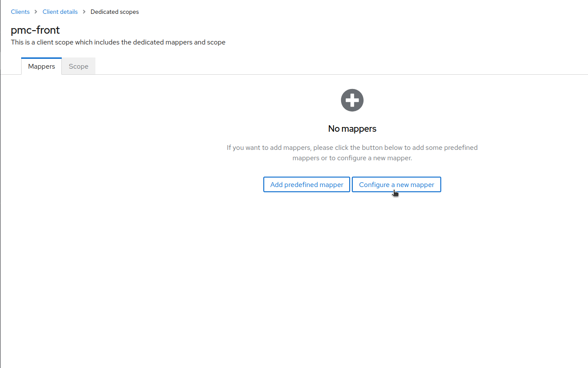Click the No mappers heading
The width and height of the screenshot is (588, 368).
(x=352, y=129)
